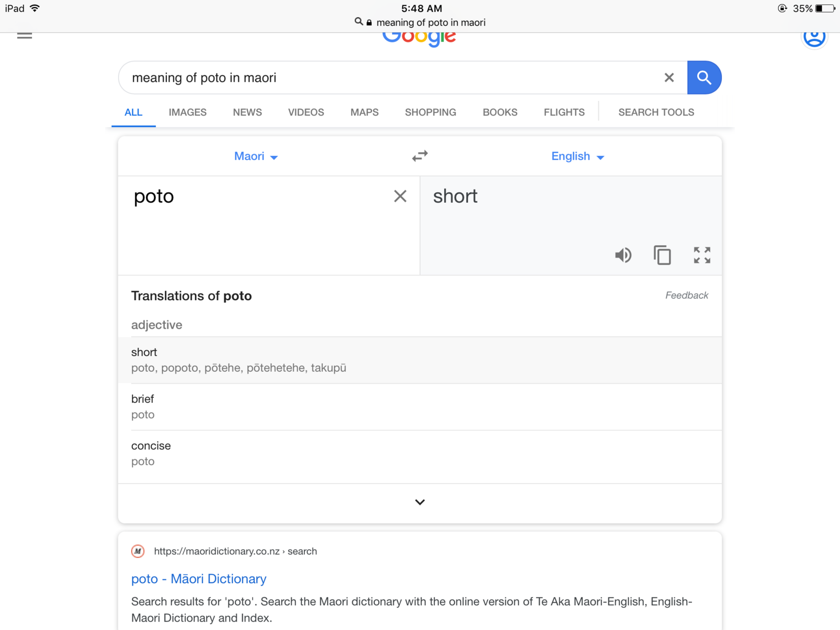Open the hamburger menu
This screenshot has width=840, height=630.
tap(25, 36)
